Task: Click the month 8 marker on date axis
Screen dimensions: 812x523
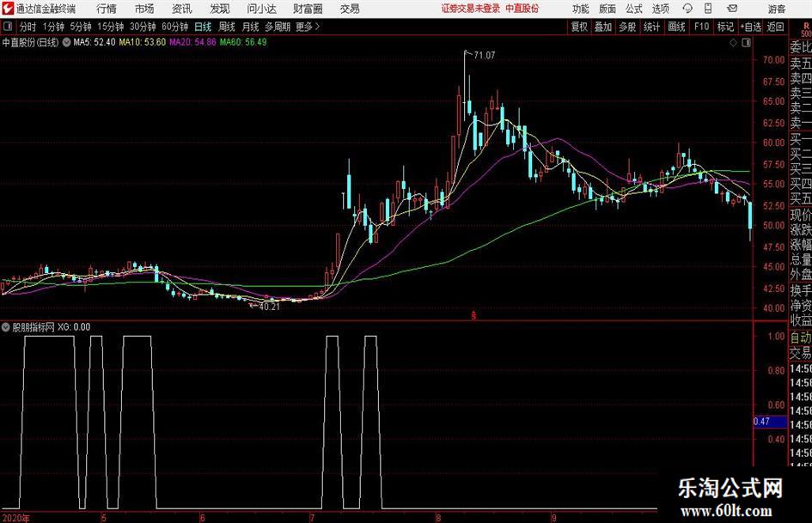Action: click(438, 518)
